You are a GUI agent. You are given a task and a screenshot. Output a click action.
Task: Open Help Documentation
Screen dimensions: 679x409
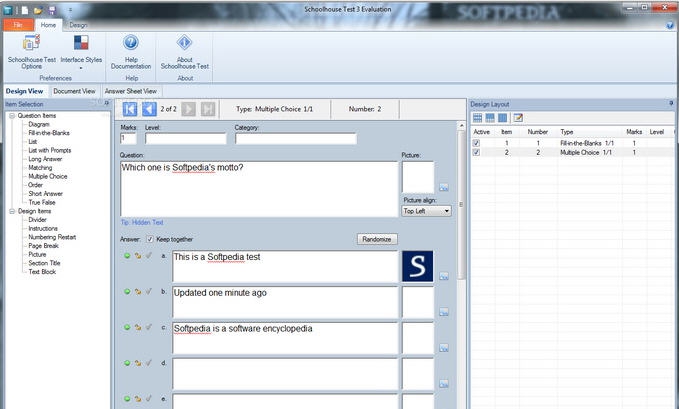[131, 52]
